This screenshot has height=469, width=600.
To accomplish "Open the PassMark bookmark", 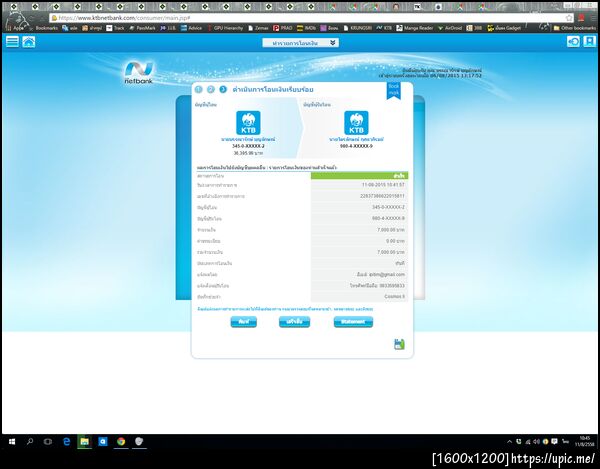I will click(142, 28).
